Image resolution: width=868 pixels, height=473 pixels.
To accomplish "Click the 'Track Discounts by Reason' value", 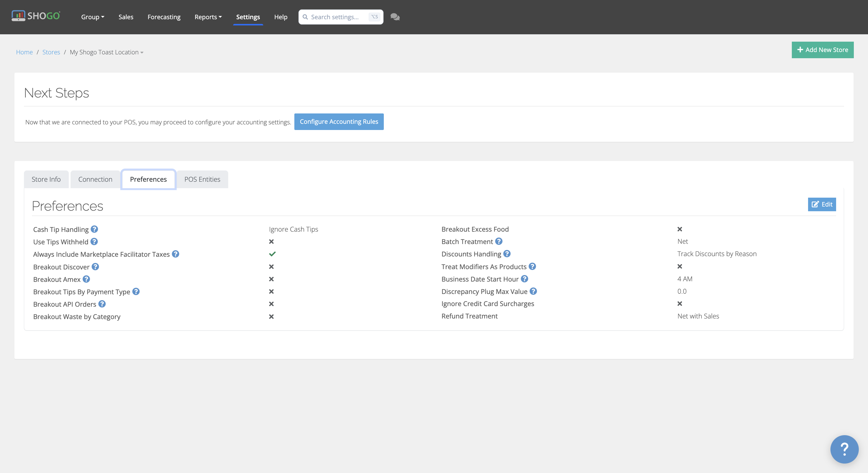I will point(717,254).
